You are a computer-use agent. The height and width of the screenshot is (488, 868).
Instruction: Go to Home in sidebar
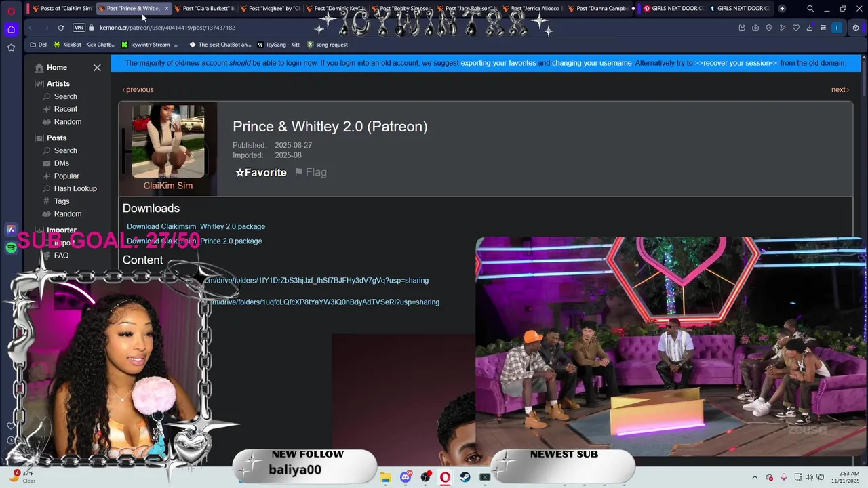click(51, 68)
